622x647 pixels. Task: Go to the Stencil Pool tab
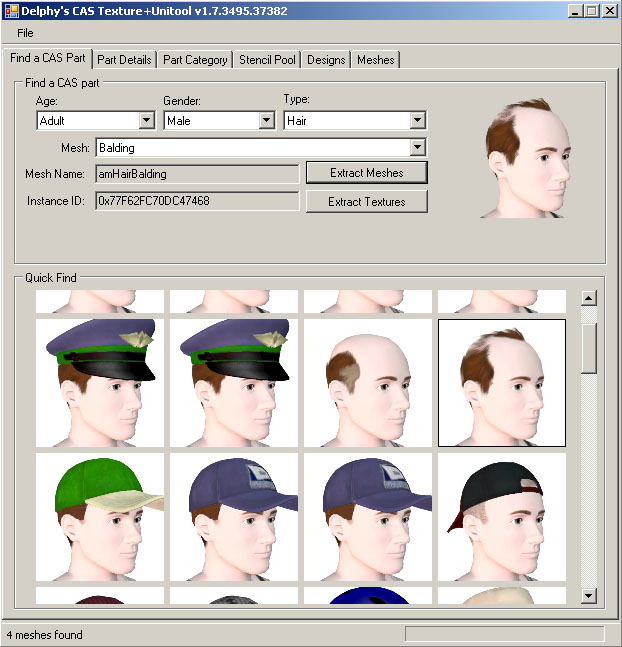pos(267,60)
